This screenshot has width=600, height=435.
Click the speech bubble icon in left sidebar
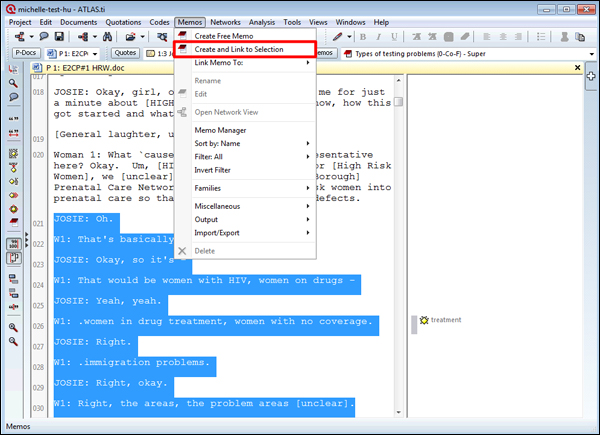[x=14, y=97]
